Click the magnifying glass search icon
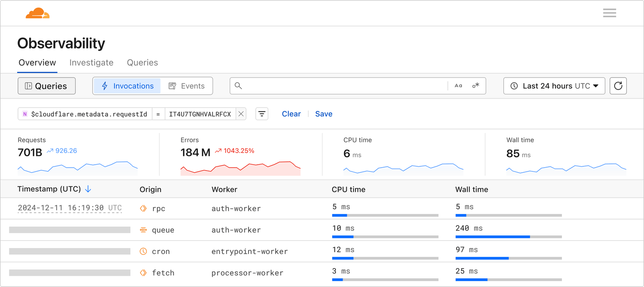This screenshot has height=287, width=644. (238, 86)
